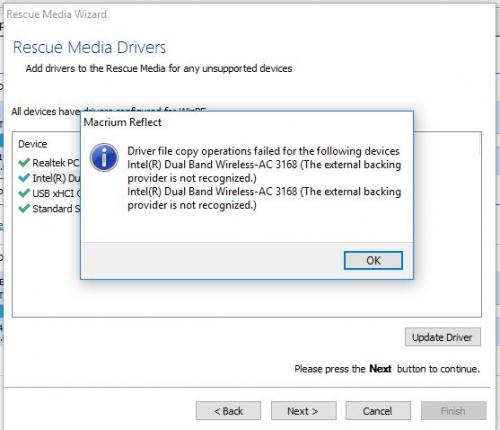This screenshot has height=430, width=500.
Task: Cancel the Rescue Media Wizard
Action: (x=378, y=411)
